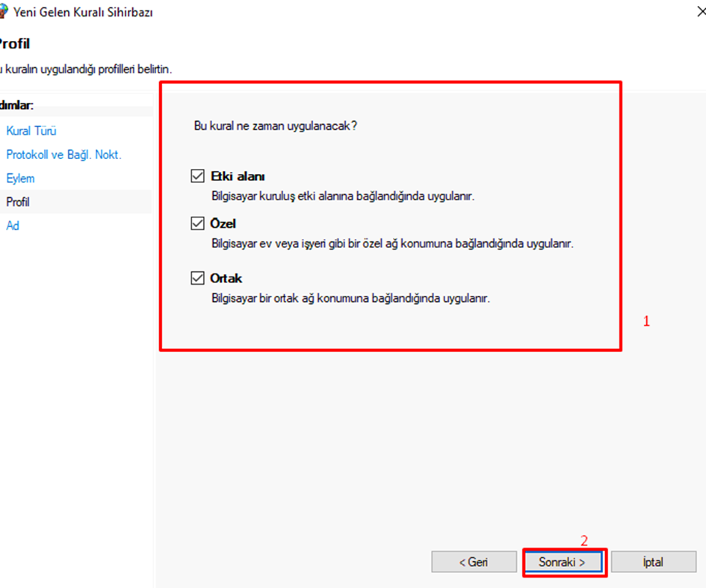
Task: Jump to the Eylem step
Action: point(20,179)
